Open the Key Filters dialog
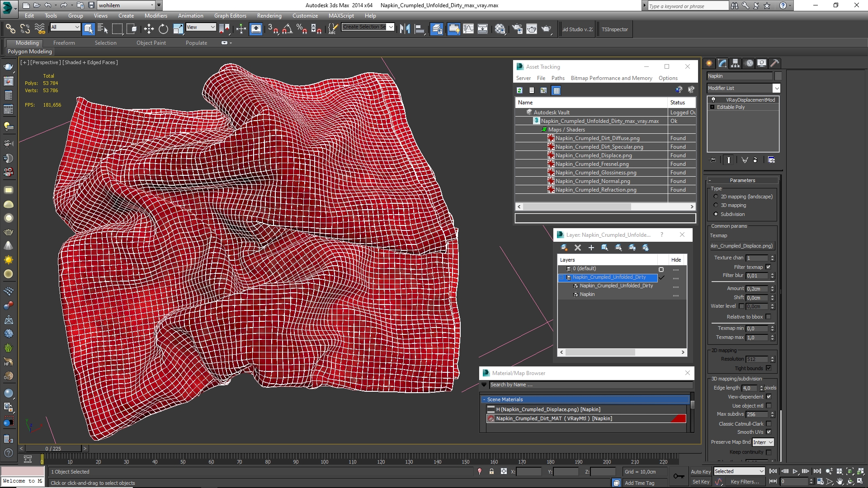The image size is (868, 488). [x=745, y=482]
